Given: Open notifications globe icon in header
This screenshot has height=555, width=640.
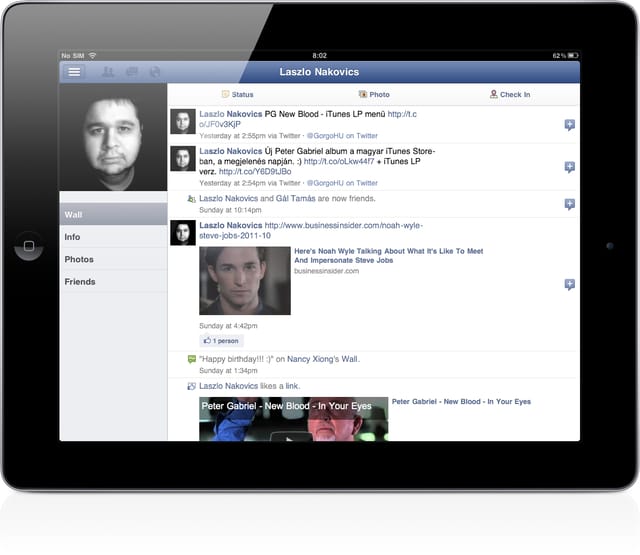Looking at the screenshot, I should [x=155, y=72].
